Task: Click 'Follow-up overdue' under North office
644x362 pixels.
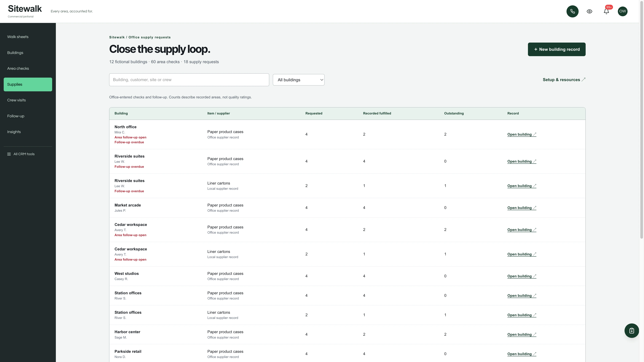Action: pos(129,142)
